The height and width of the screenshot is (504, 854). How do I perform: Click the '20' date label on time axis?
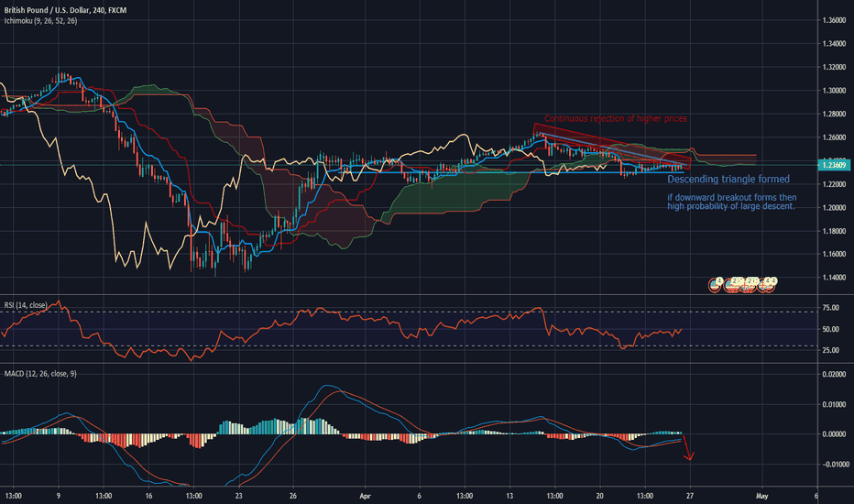click(x=599, y=496)
